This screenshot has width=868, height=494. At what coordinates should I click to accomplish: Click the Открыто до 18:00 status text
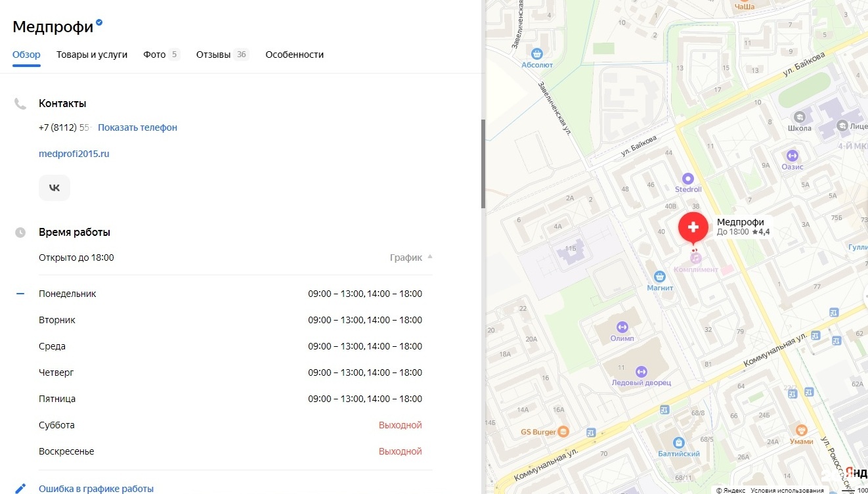[76, 258]
